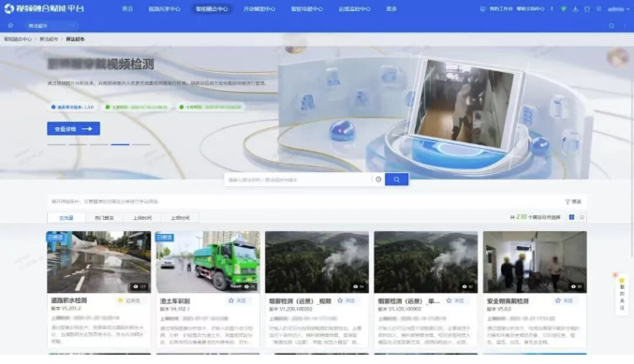This screenshot has width=634, height=364.
Task: Click the three-line menu icon in header
Action: 598,8
